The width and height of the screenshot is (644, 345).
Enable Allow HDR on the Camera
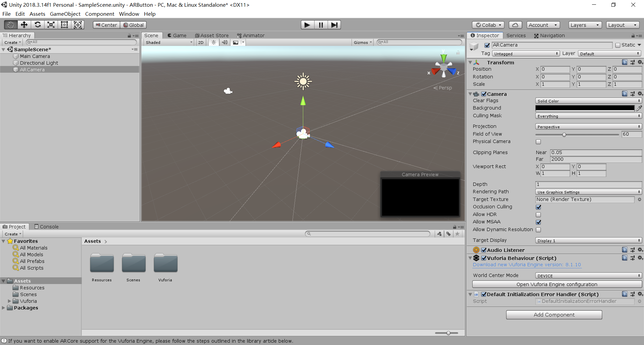point(538,214)
